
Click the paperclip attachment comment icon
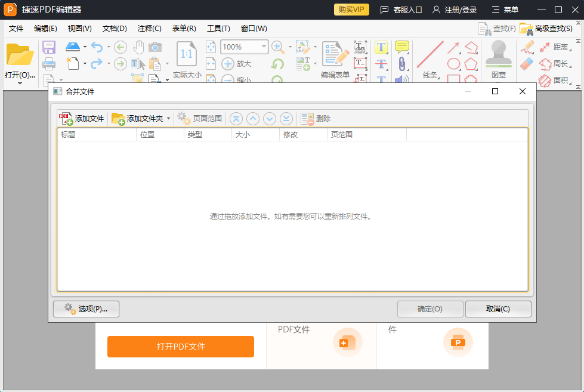coord(401,63)
